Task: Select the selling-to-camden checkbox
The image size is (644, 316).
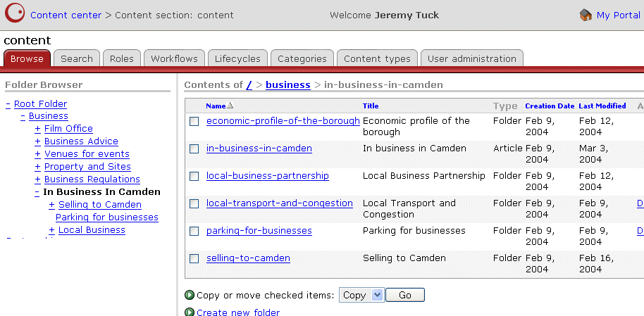Action: tap(194, 259)
